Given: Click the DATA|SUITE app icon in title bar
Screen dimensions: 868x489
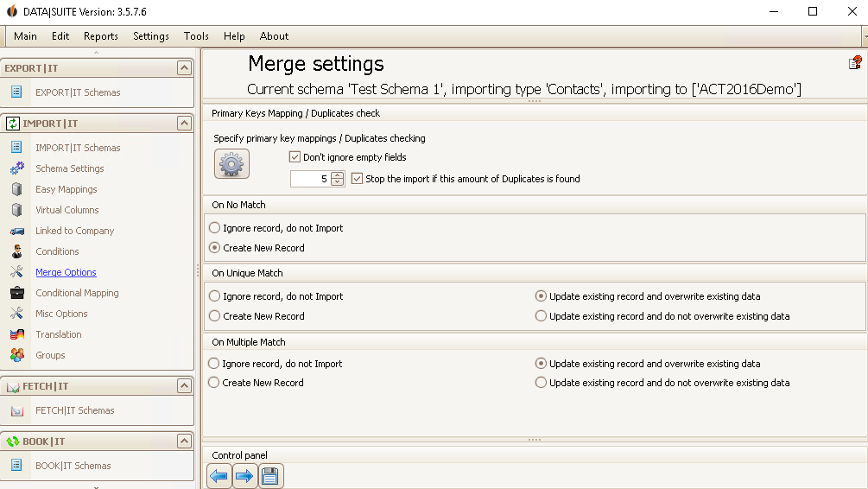Looking at the screenshot, I should 11,11.
